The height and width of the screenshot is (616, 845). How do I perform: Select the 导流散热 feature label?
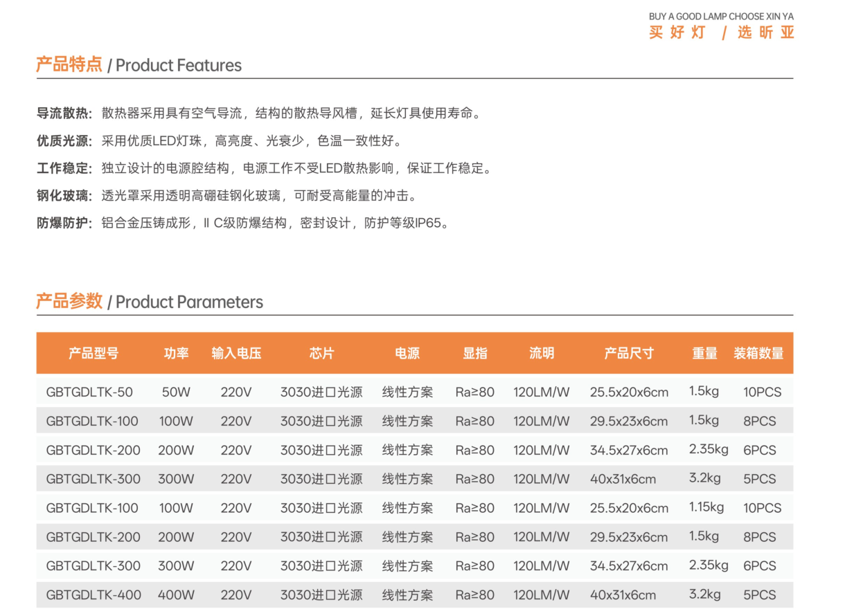pos(64,114)
